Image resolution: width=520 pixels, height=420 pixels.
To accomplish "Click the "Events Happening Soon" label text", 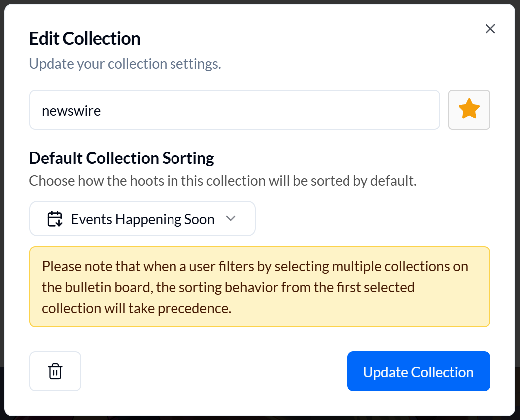I will pos(143,219).
